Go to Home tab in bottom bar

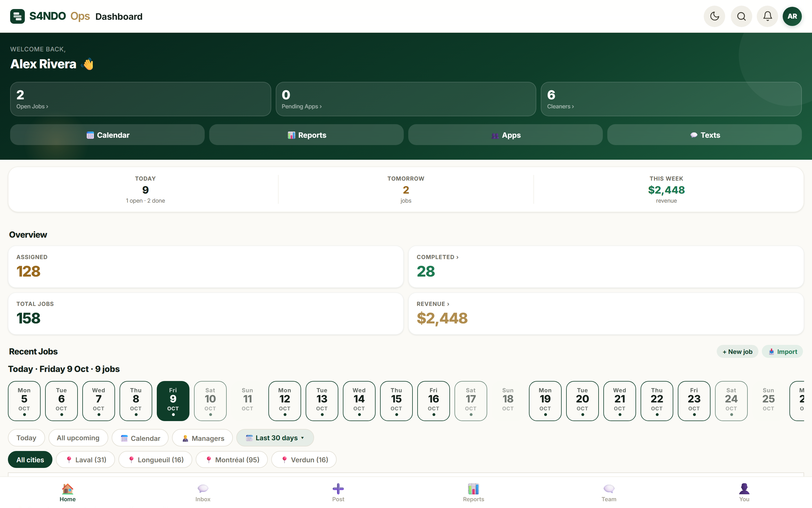(68, 492)
